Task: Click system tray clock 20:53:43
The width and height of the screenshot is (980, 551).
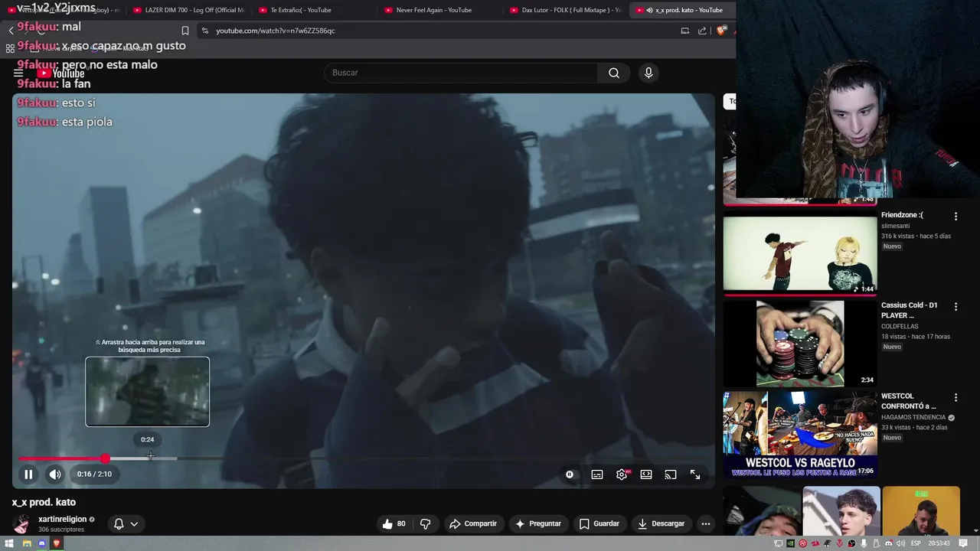Action: coord(939,543)
